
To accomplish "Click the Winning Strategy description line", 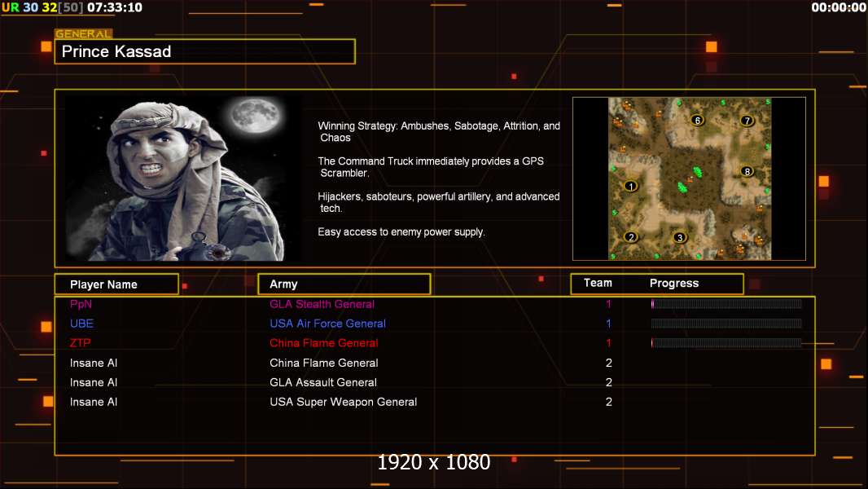I will point(439,132).
